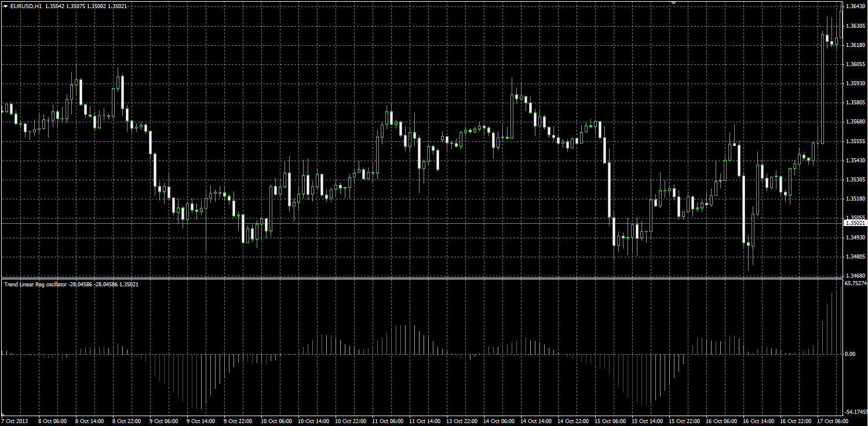Image resolution: width=868 pixels, height=426 pixels.
Task: Click the 1.34805 price axis label
Action: pos(856,256)
